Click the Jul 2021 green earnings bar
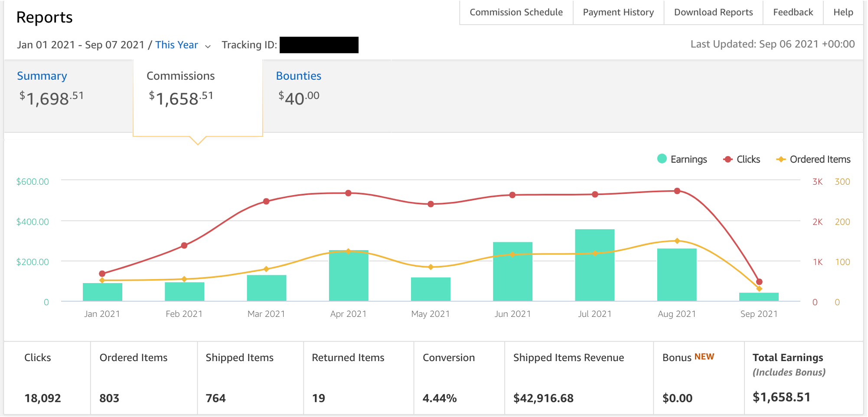868x417 pixels. click(594, 264)
